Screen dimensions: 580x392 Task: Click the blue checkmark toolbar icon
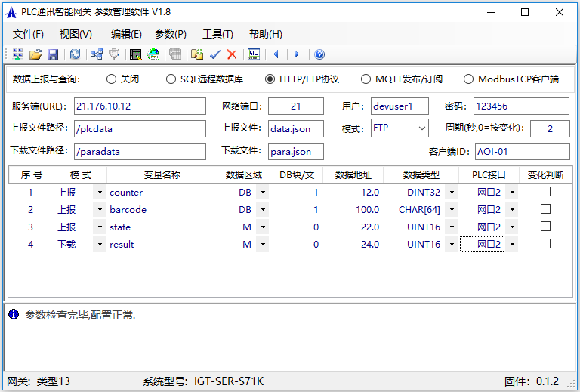[x=215, y=54]
